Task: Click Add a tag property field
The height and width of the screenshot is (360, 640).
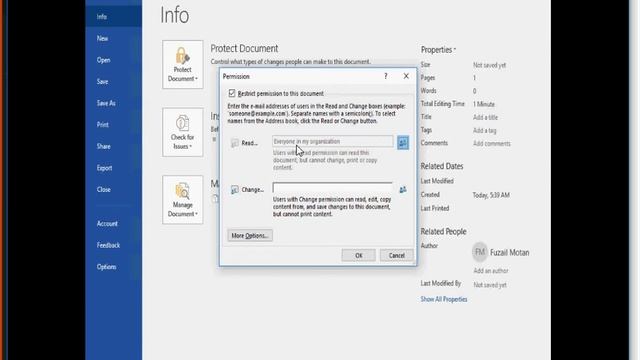Action: point(484,131)
